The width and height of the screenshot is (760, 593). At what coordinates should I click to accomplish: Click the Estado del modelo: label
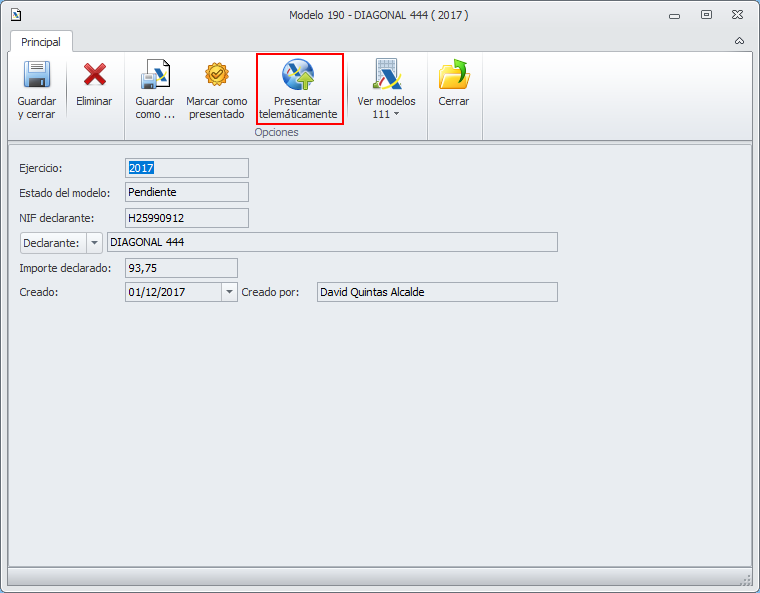[64, 193]
